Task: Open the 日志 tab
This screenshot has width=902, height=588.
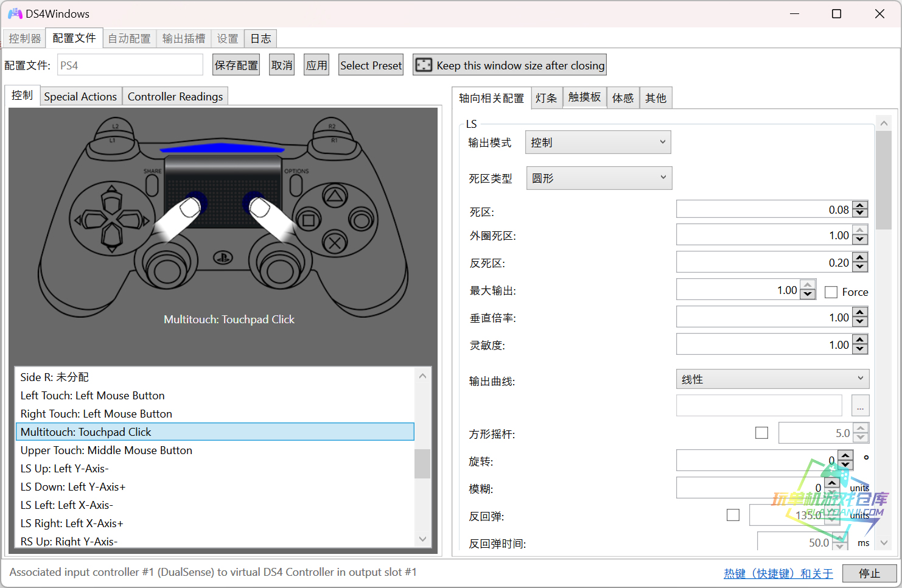Action: coord(260,38)
